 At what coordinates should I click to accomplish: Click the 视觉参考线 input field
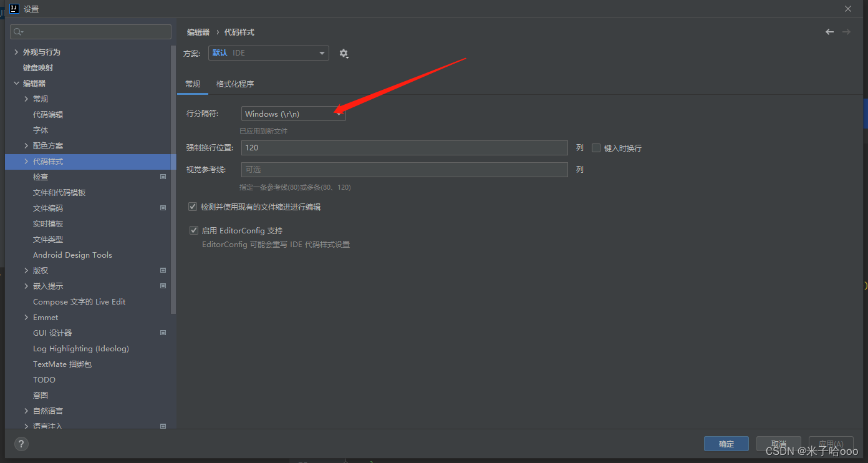[404, 169]
